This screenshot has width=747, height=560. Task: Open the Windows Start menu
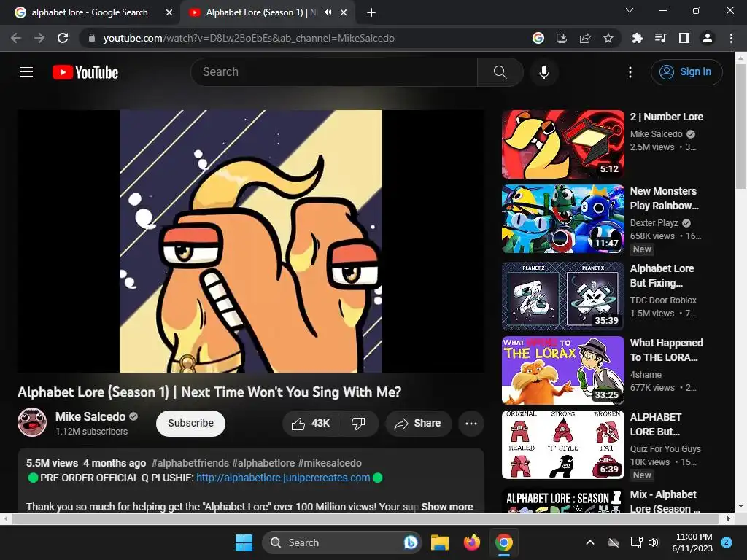click(x=244, y=542)
